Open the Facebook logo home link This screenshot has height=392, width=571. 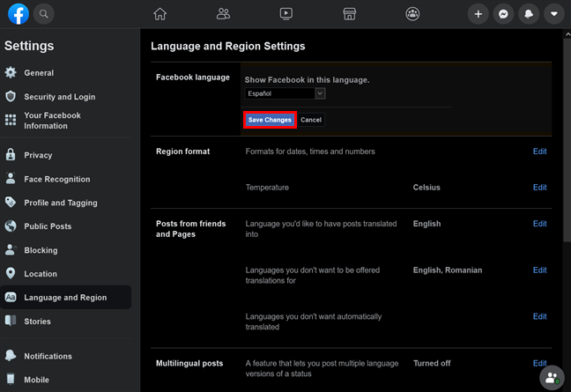19,14
